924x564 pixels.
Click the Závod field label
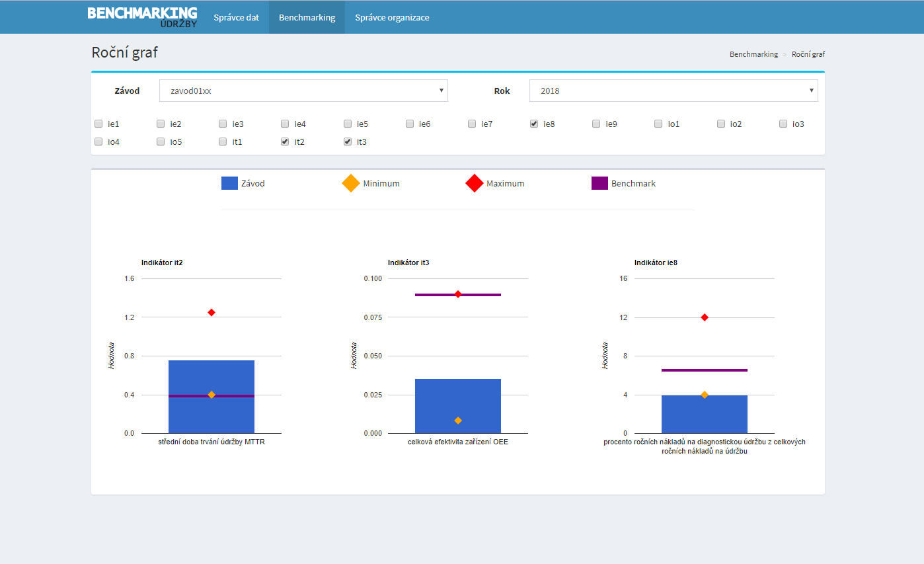click(x=128, y=91)
